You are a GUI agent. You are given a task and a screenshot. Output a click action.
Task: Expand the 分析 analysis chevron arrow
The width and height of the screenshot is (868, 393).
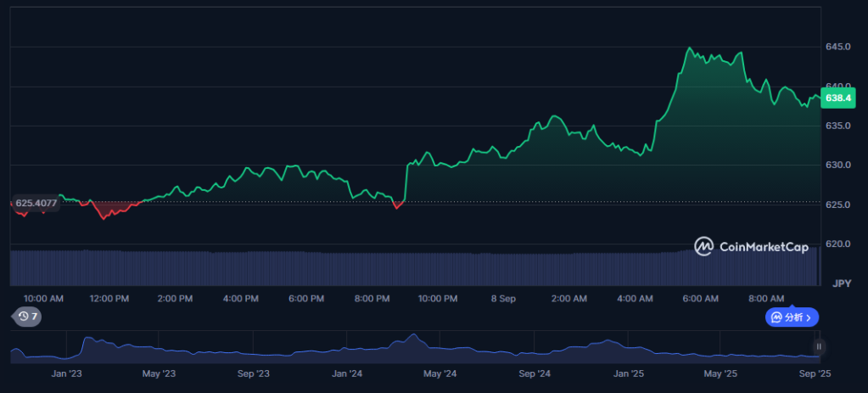coord(809,317)
